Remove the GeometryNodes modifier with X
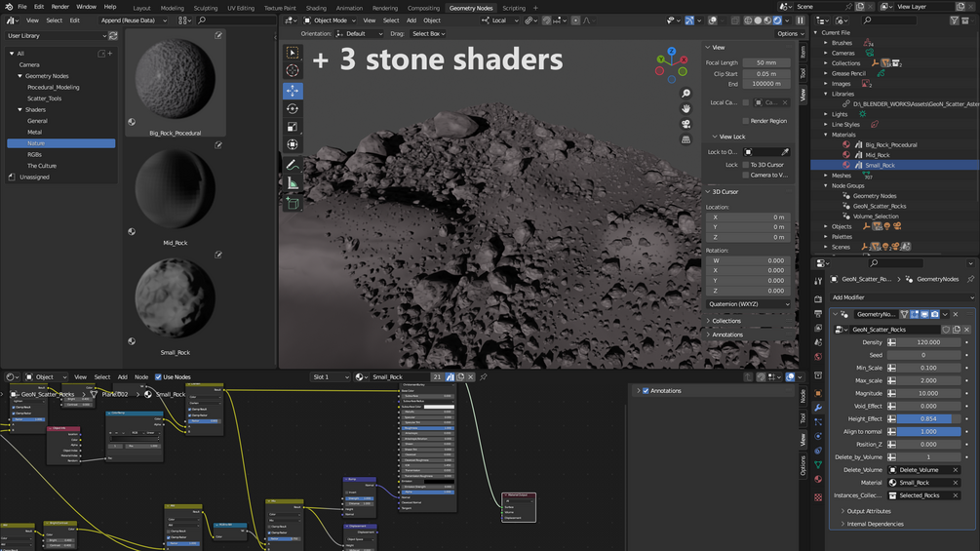The height and width of the screenshot is (551, 980). (956, 314)
